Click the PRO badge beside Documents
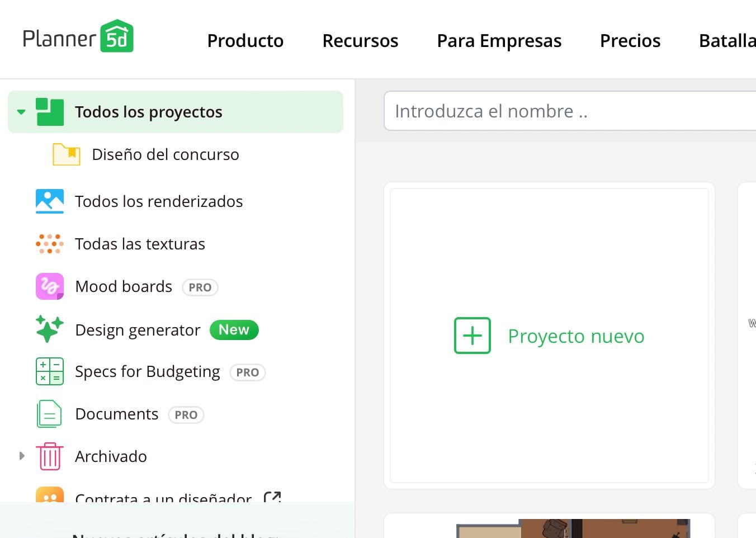The height and width of the screenshot is (538, 756). coord(186,415)
